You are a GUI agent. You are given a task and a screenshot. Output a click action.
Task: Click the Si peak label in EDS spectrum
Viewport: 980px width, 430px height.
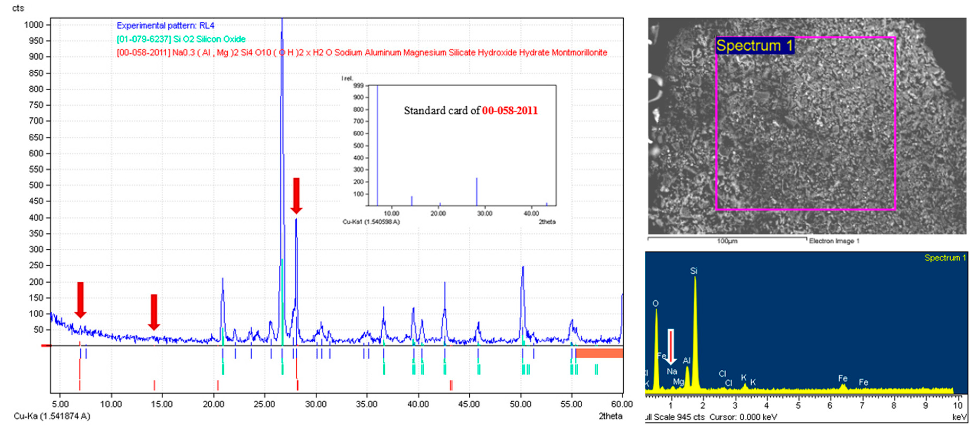693,271
